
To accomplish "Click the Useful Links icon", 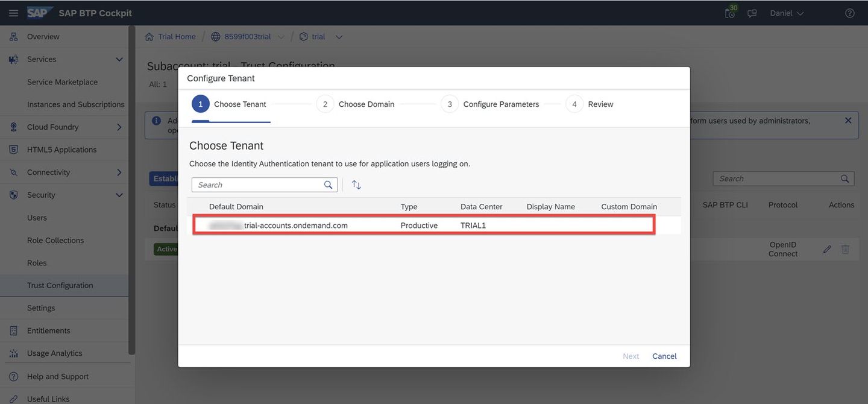I will click(13, 399).
